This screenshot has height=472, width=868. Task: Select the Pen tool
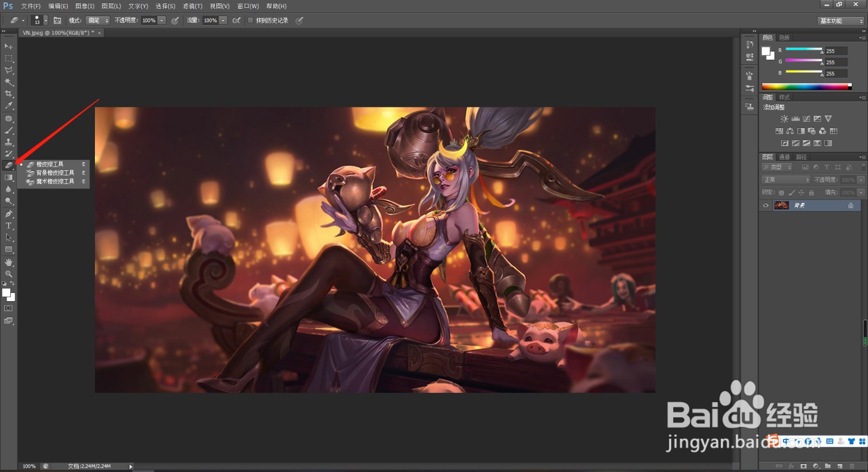tap(9, 214)
